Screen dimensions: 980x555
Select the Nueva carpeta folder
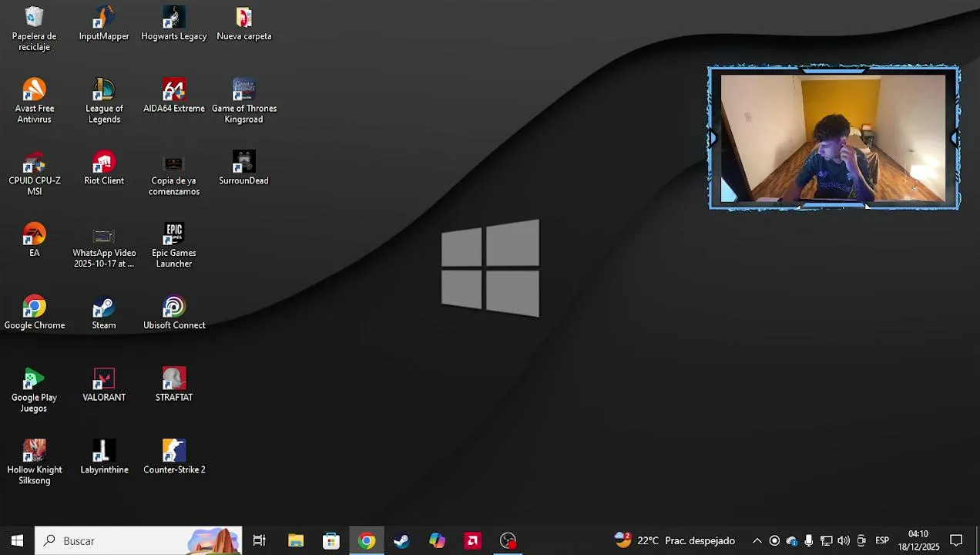(x=244, y=23)
